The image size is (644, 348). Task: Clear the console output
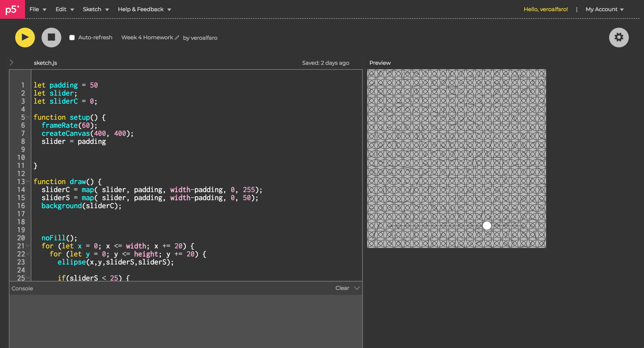342,288
